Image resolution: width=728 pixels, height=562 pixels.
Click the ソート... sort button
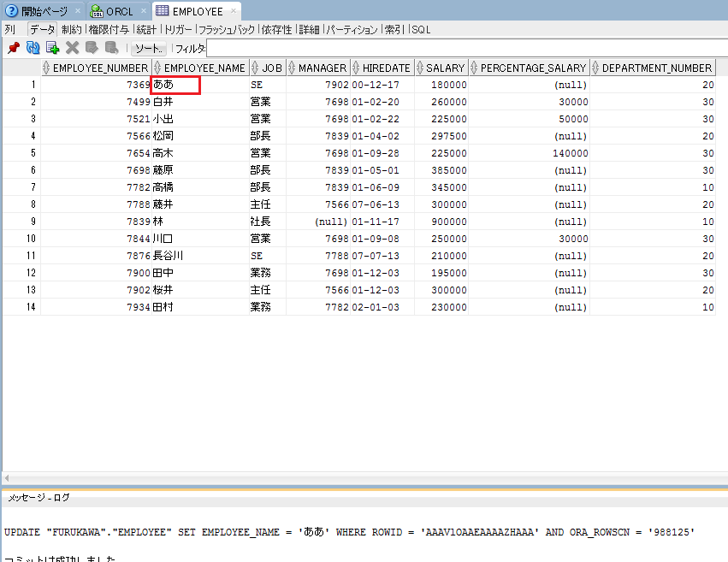(149, 48)
